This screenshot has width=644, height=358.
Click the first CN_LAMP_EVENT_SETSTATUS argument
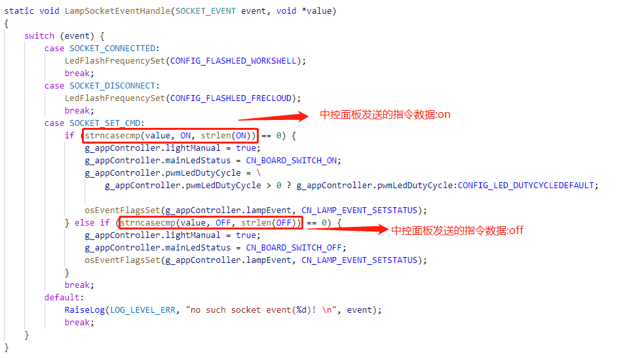pos(360,210)
